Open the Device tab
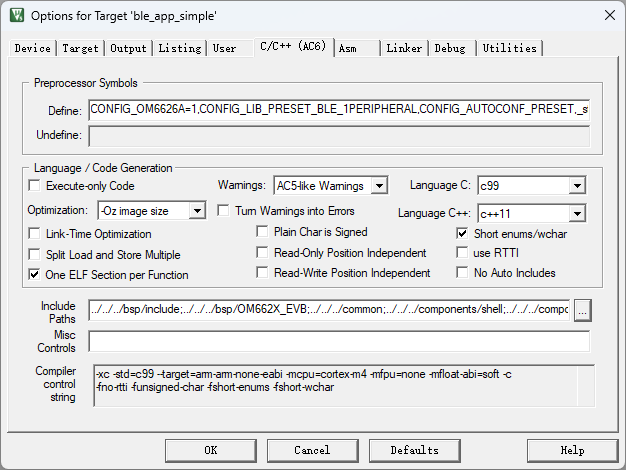The height and width of the screenshot is (470, 626). [x=32, y=48]
